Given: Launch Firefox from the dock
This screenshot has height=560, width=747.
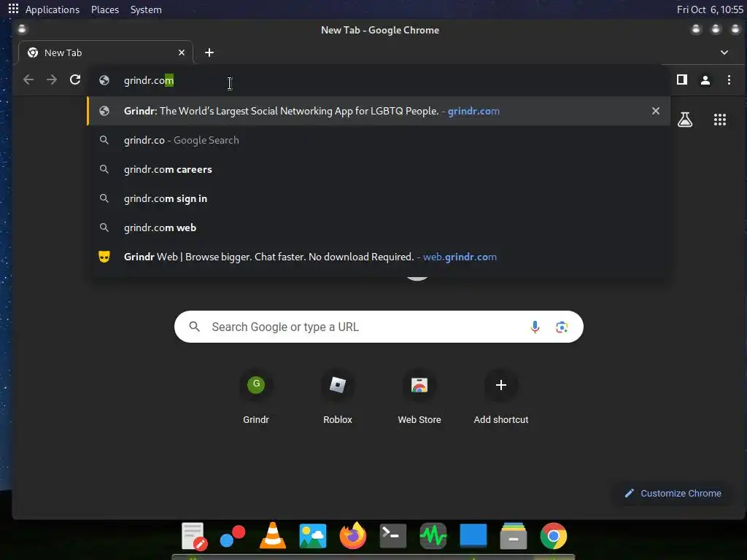Looking at the screenshot, I should click(x=353, y=536).
